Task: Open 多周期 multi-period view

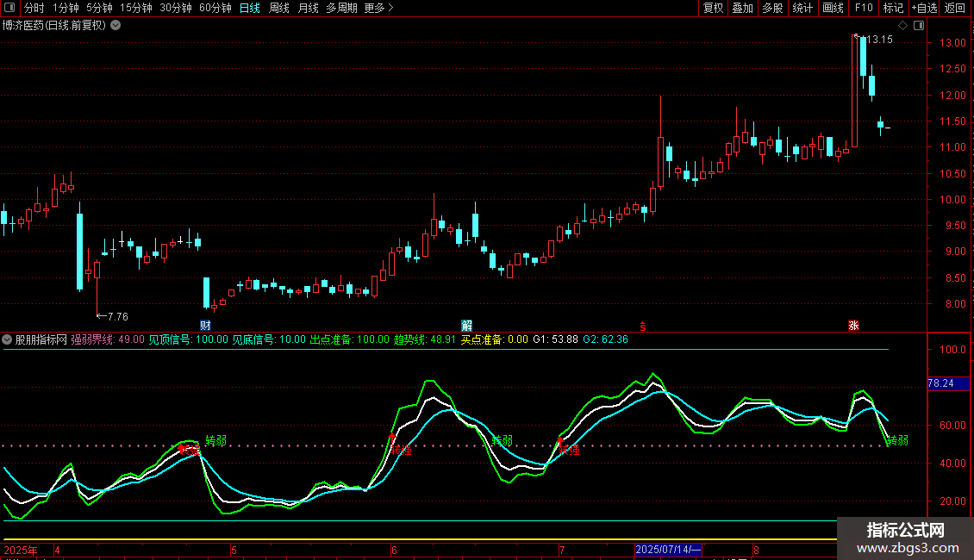Action: 341,8
